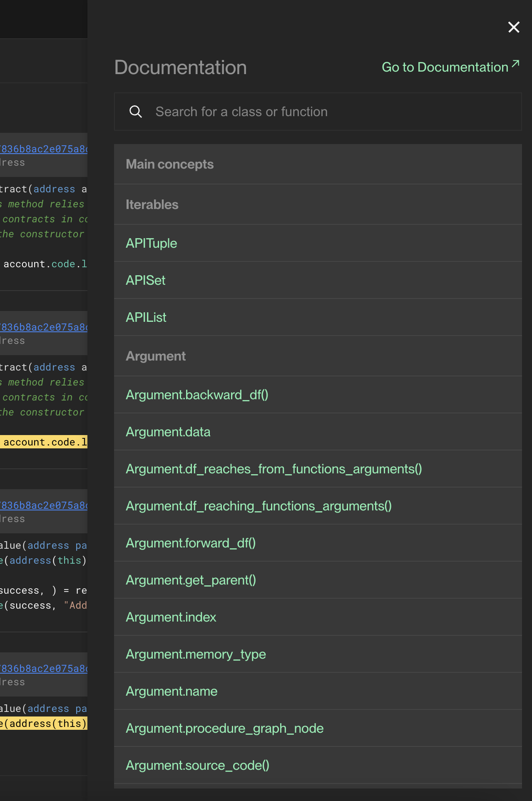This screenshot has width=532, height=801.
Task: Open Argument.backward_df() documentation
Action: [197, 395]
